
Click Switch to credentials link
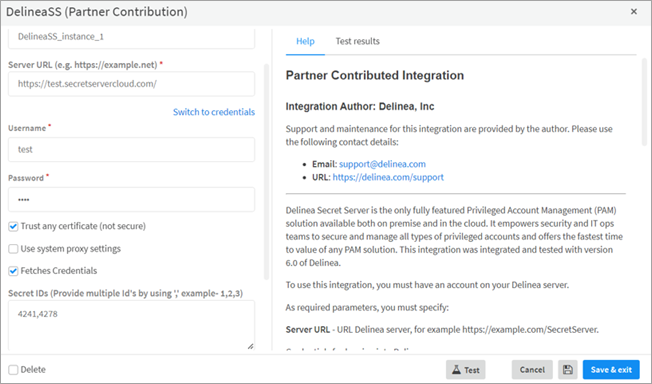click(214, 112)
